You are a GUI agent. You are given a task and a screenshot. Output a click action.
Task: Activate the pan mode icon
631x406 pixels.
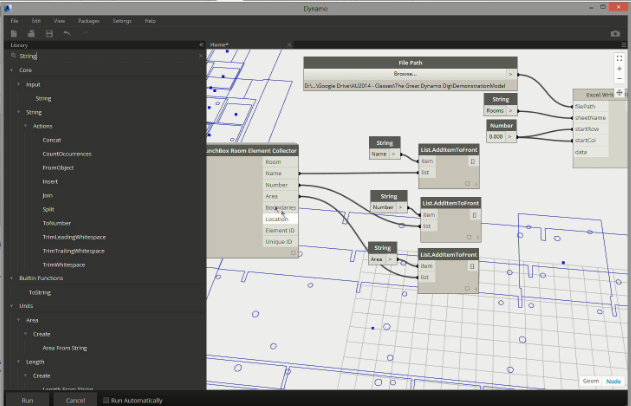coord(620,93)
